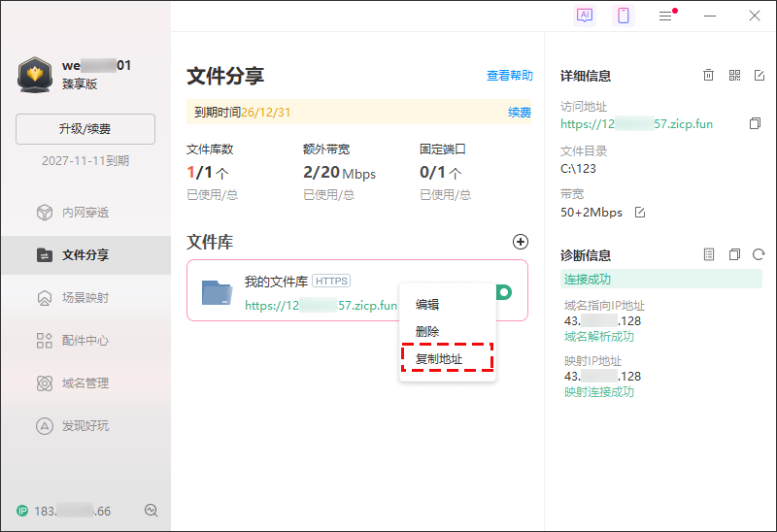
Task: Select 复制地址 from the context menu
Action: tap(439, 359)
